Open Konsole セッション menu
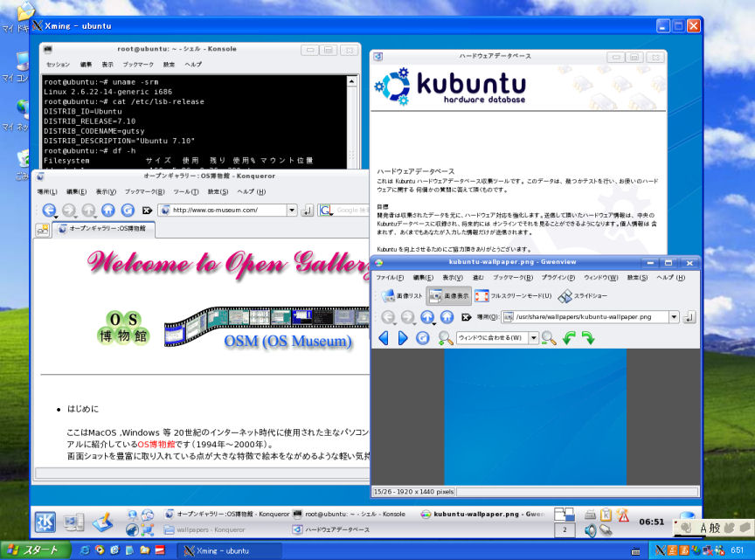This screenshot has height=560, width=755. coord(58,65)
